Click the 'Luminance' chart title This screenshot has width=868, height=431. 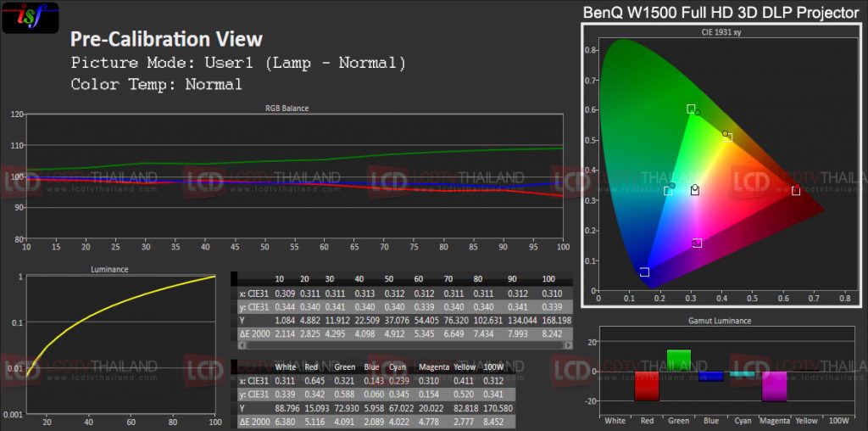click(x=109, y=269)
